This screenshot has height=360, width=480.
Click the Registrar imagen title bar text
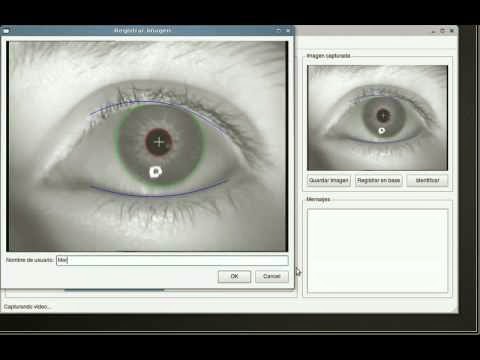click(x=142, y=30)
